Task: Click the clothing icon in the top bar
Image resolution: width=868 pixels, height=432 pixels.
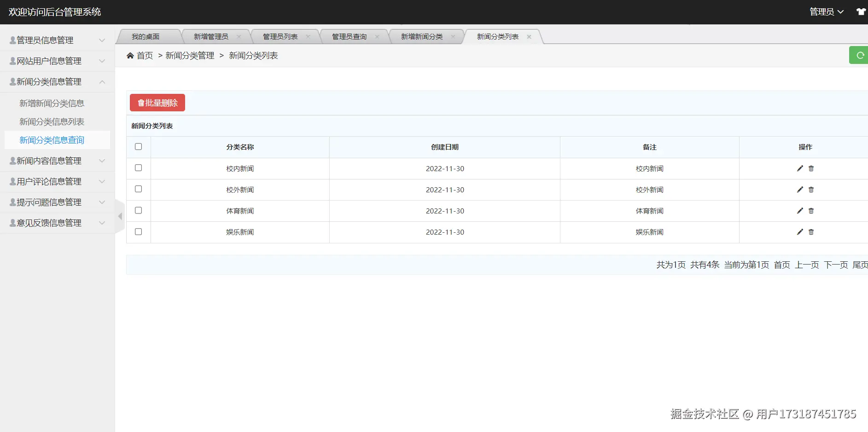Action: click(861, 12)
